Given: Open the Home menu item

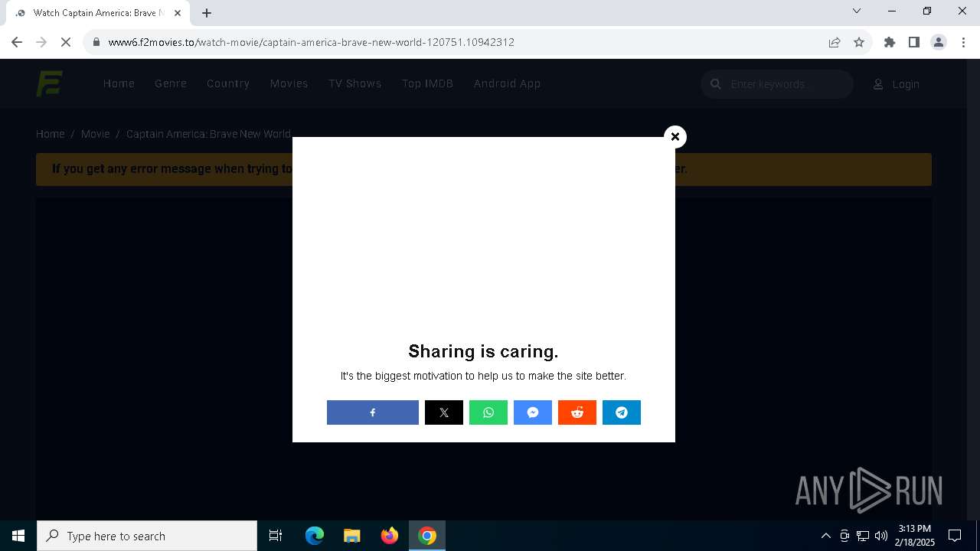Looking at the screenshot, I should point(119,83).
